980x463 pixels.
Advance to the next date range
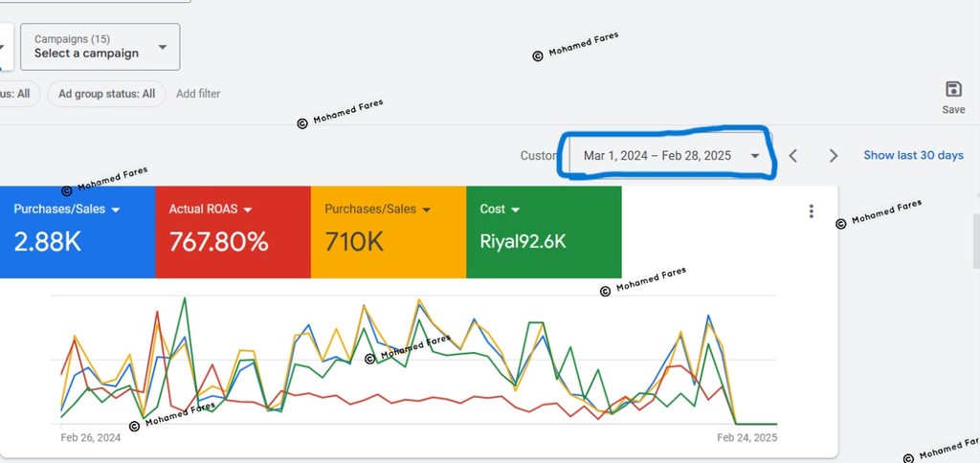(x=833, y=155)
